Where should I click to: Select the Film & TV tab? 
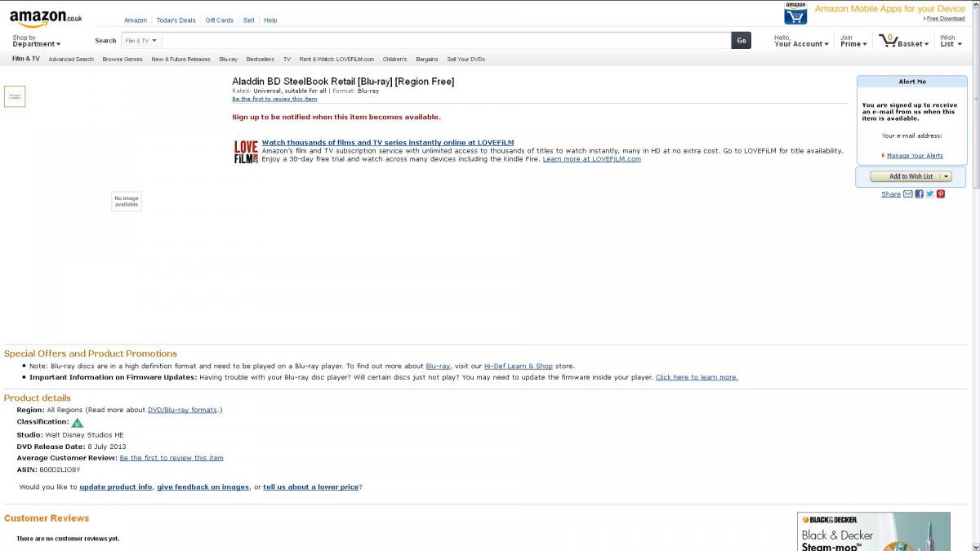point(26,59)
